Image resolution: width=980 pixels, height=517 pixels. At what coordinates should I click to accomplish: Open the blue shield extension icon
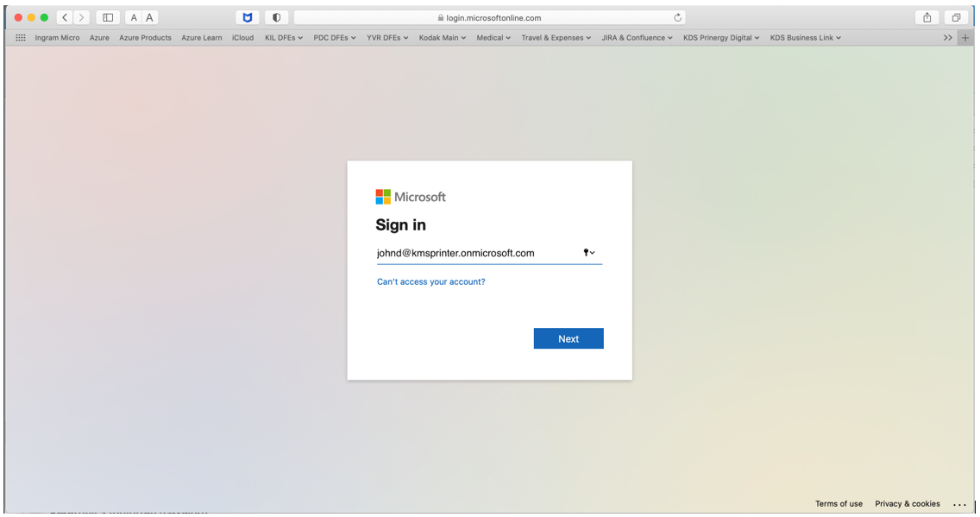[248, 17]
